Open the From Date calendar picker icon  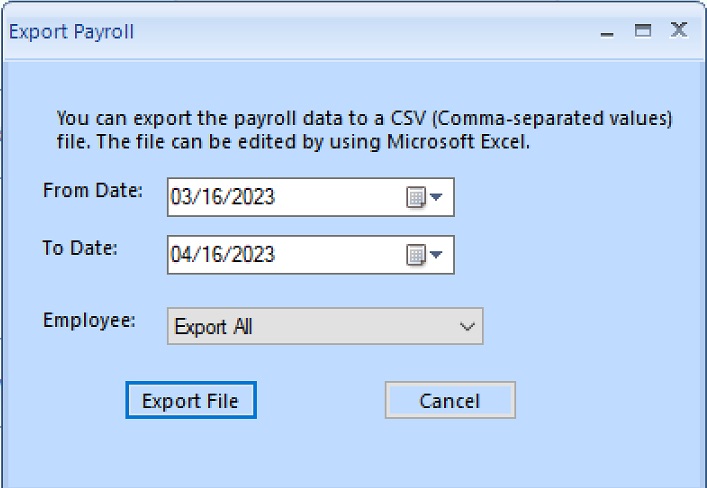tap(416, 198)
